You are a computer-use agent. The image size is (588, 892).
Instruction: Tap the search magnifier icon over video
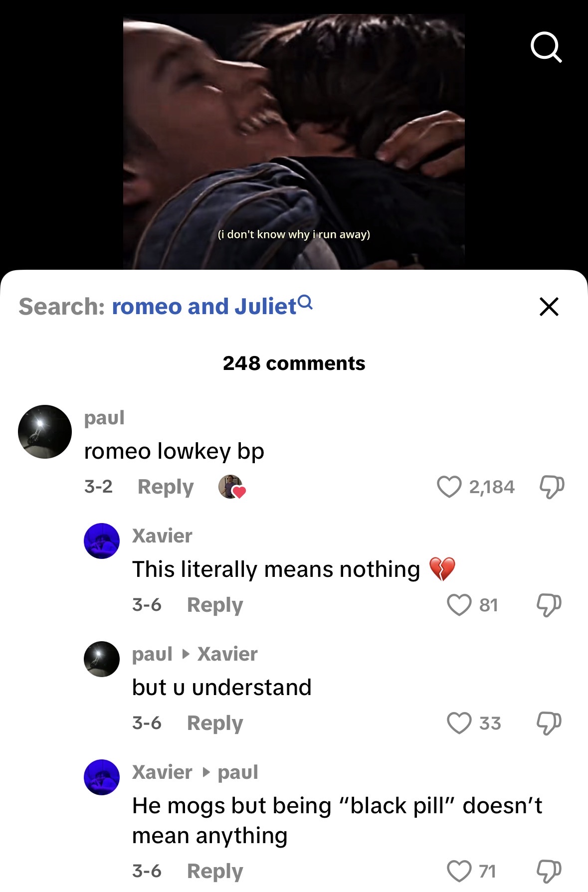tap(546, 47)
